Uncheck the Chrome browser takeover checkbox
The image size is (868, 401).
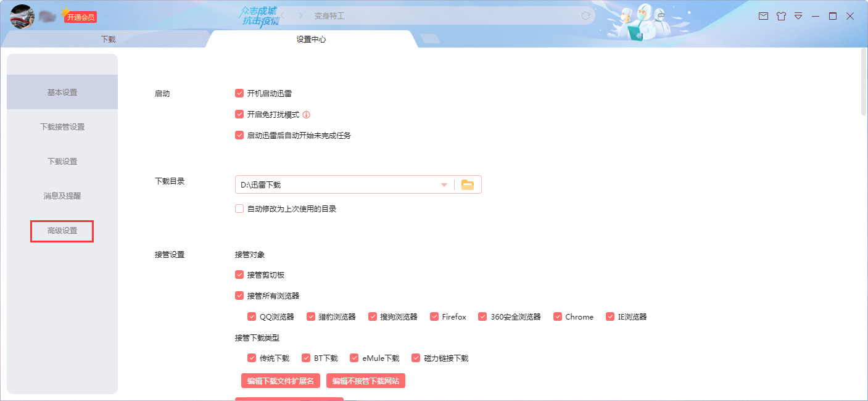(558, 316)
